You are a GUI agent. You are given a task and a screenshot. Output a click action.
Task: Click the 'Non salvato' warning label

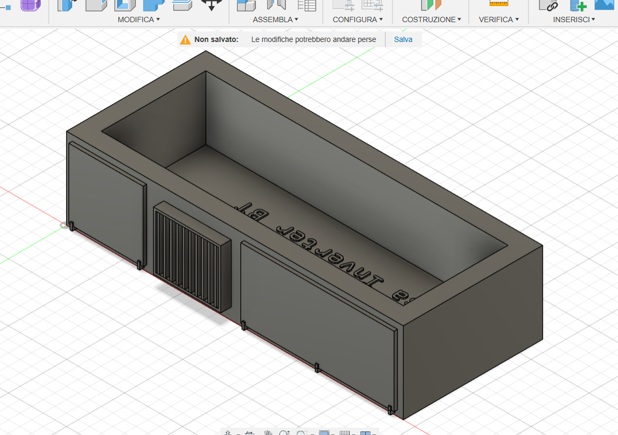[216, 40]
